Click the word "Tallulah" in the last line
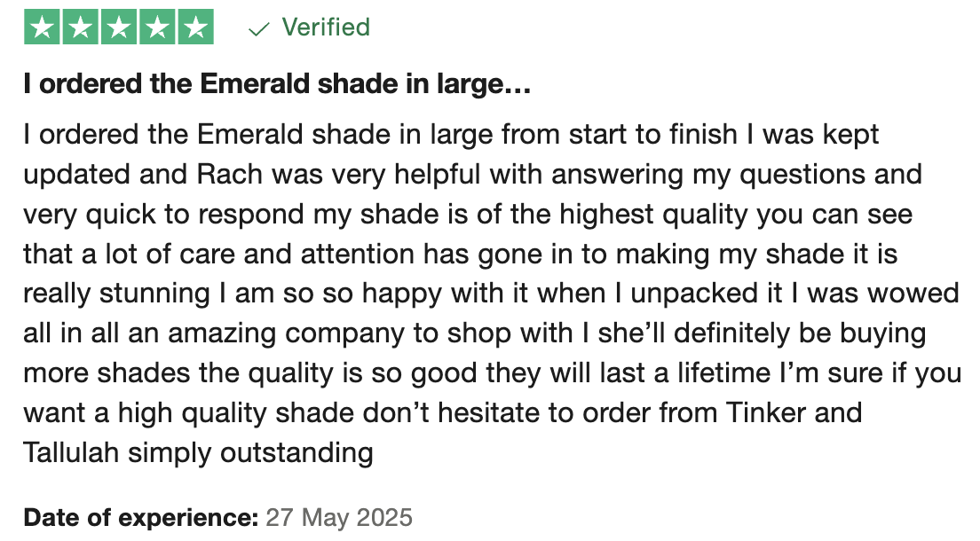Screen dimensions: 980x541 (71, 452)
